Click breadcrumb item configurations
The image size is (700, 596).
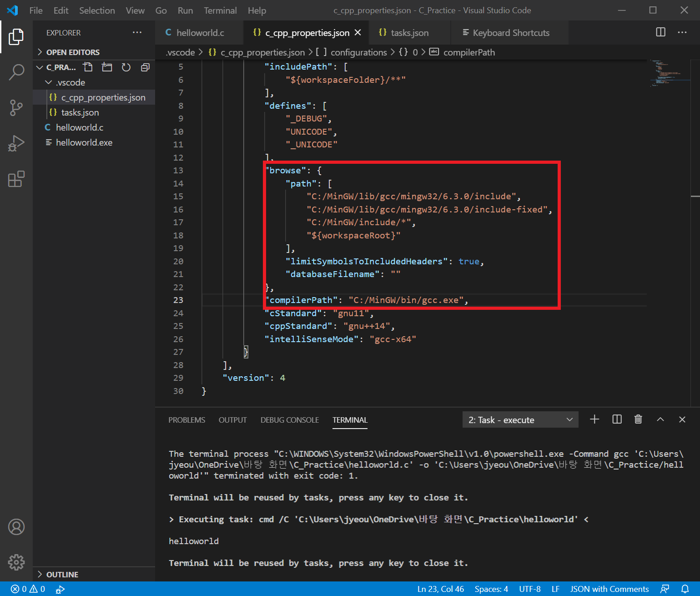(359, 52)
